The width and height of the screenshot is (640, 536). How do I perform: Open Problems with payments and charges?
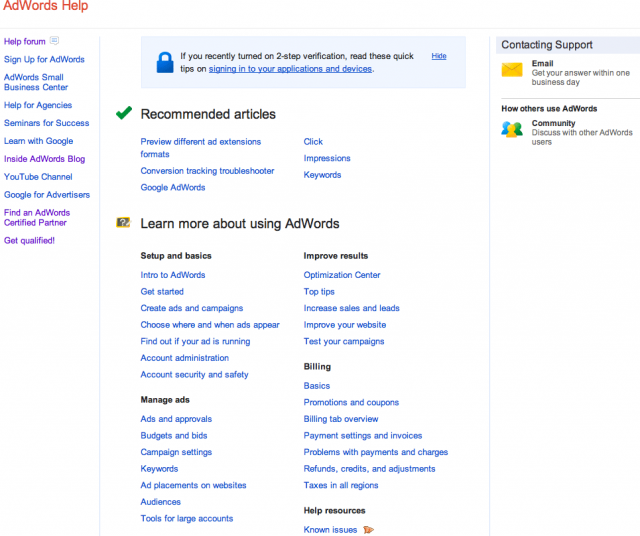point(376,452)
